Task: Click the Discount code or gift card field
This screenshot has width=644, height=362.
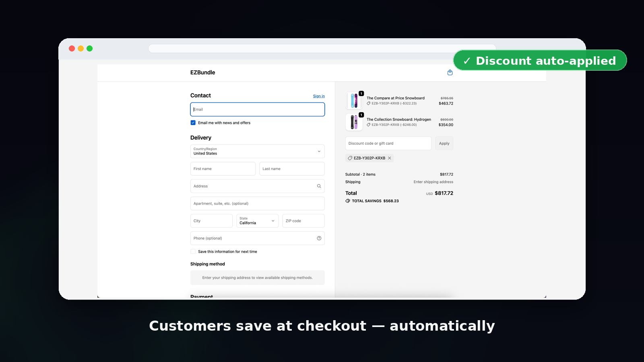Action: [388, 143]
